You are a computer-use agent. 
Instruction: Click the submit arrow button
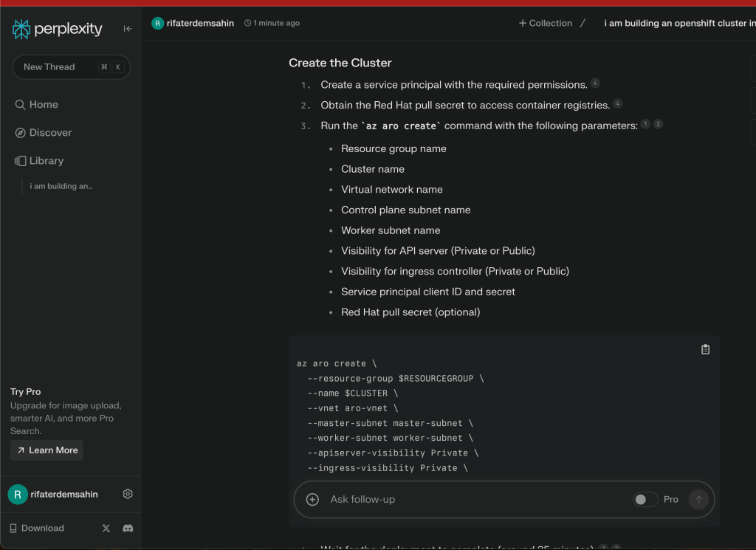(x=698, y=499)
